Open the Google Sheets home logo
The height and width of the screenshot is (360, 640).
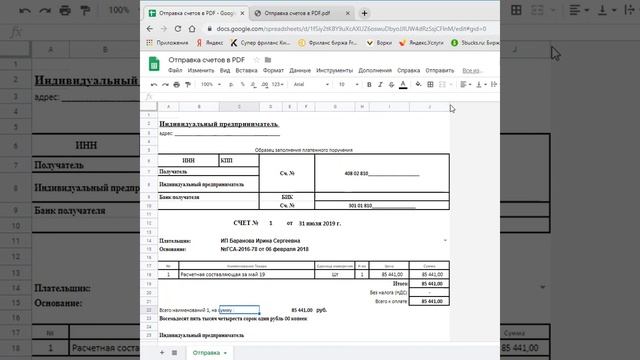154,64
